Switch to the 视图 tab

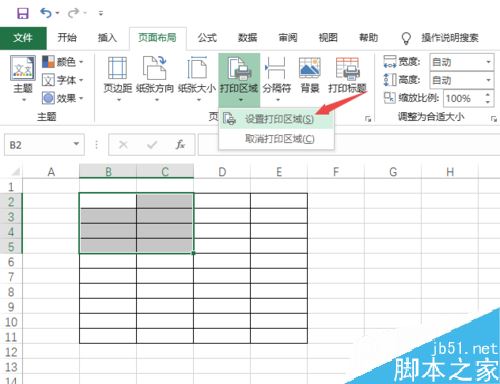tap(328, 37)
